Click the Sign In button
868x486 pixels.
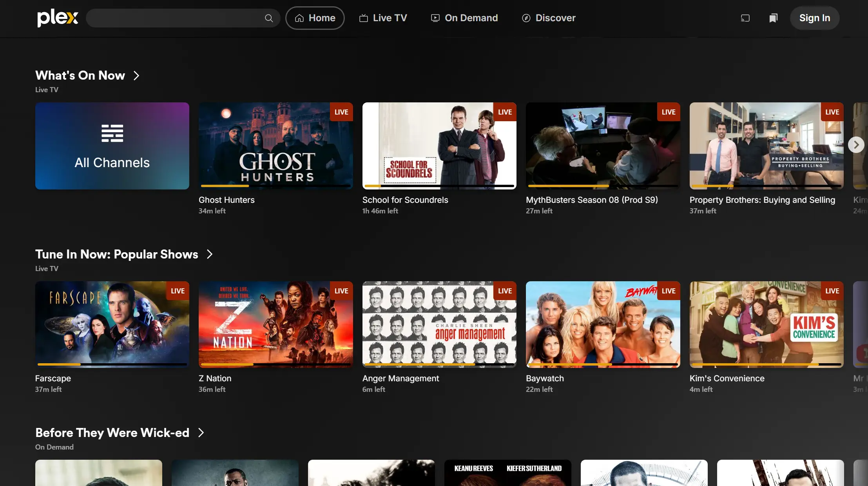pos(814,18)
